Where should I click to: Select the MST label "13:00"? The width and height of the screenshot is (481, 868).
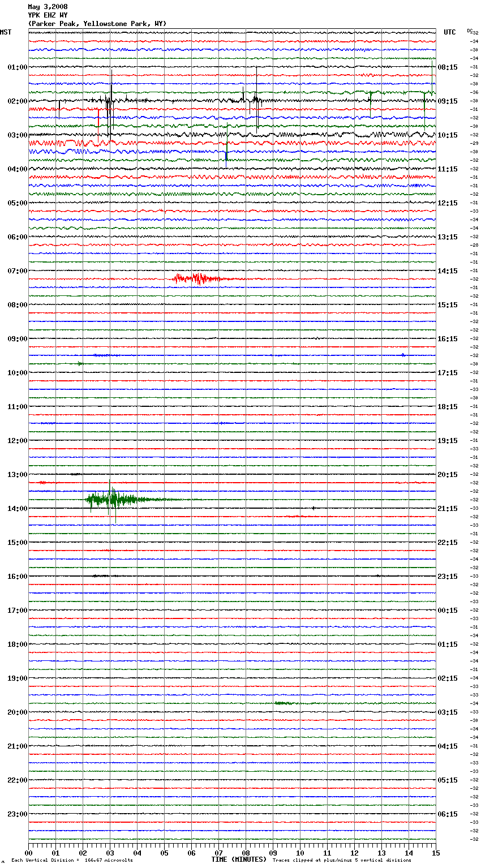click(18, 475)
